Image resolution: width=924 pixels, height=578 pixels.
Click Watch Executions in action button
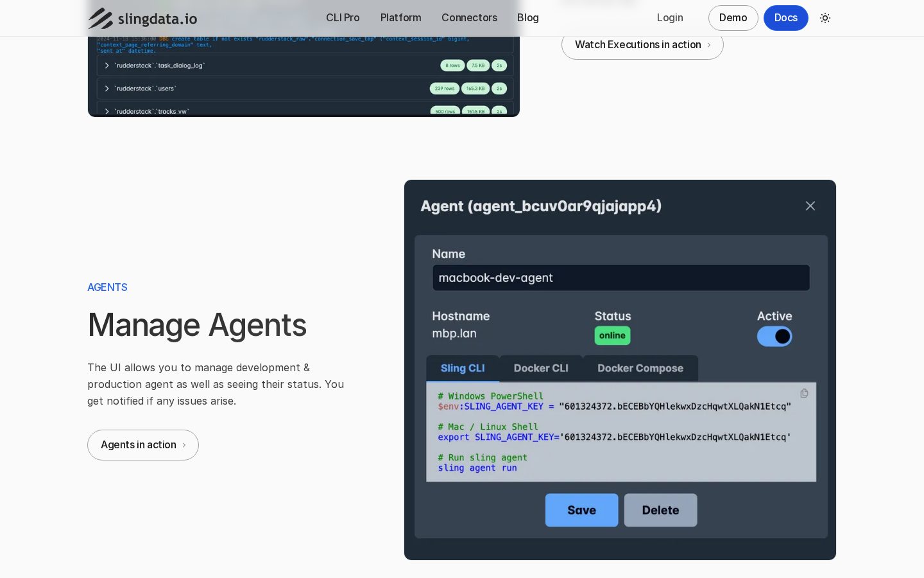(642, 44)
